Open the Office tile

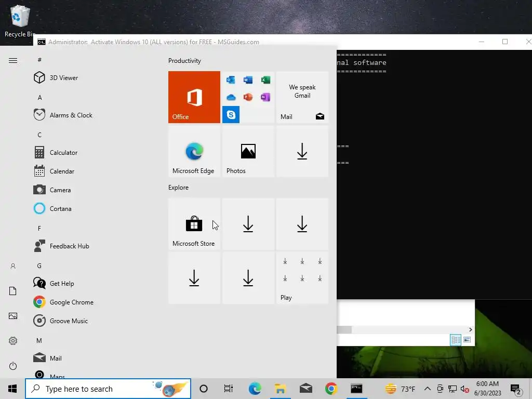tap(194, 97)
